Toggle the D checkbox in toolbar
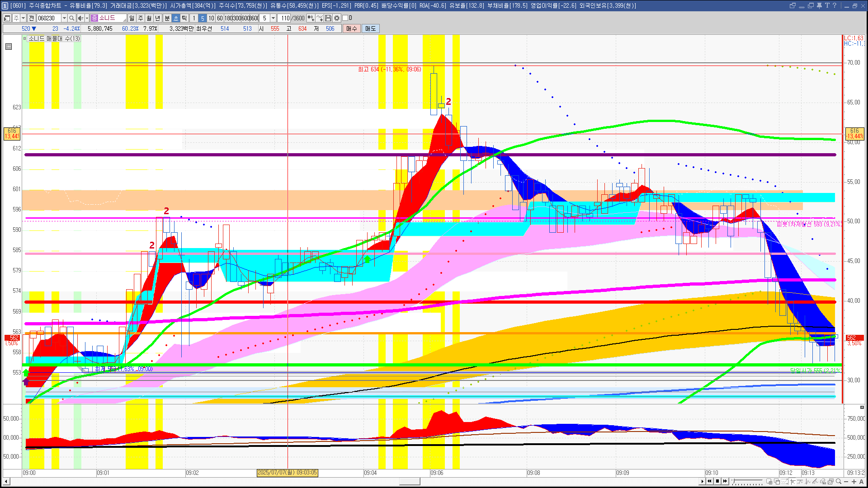The width and height of the screenshot is (868, 488). [x=345, y=18]
